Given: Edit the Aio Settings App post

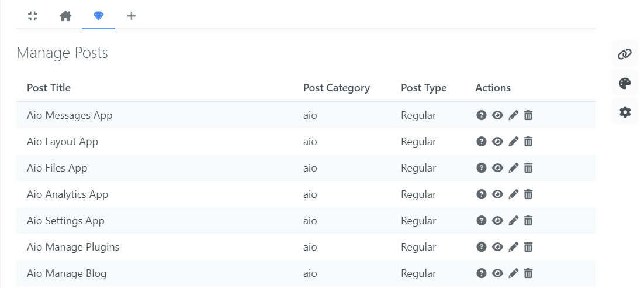Looking at the screenshot, I should [x=513, y=221].
